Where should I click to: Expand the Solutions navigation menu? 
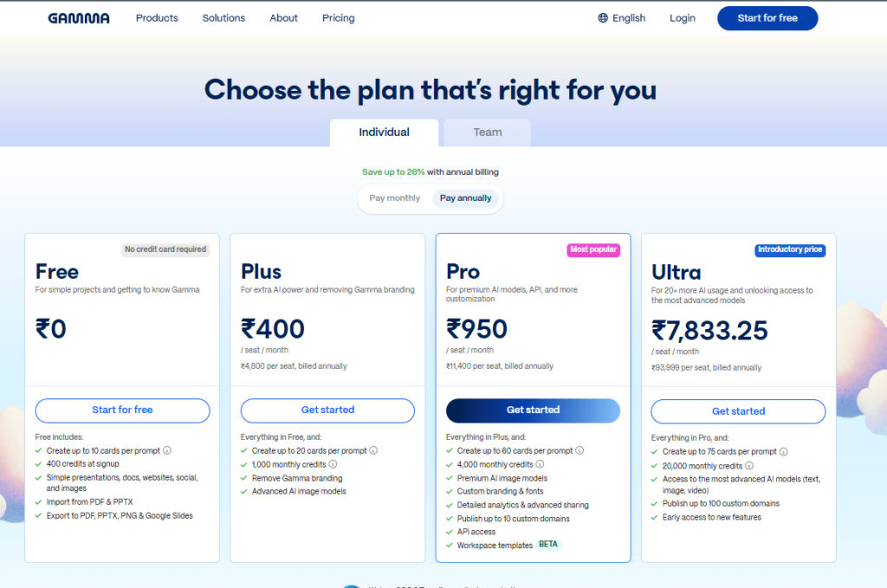[x=223, y=18]
